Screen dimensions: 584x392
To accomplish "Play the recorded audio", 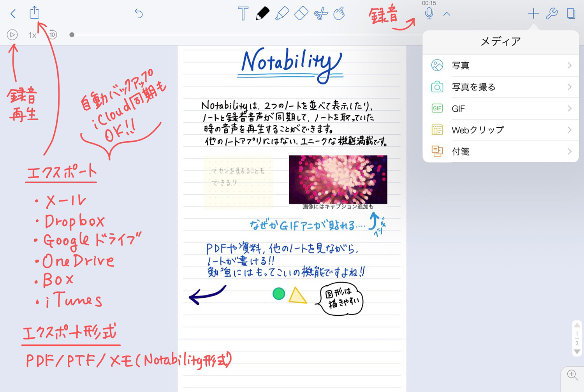I will point(12,35).
